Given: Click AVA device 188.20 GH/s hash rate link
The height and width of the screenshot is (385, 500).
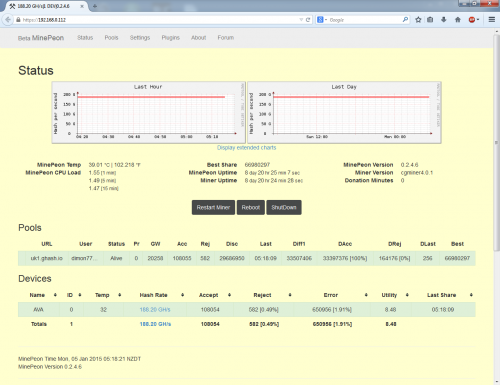Looking at the screenshot, I should (155, 310).
